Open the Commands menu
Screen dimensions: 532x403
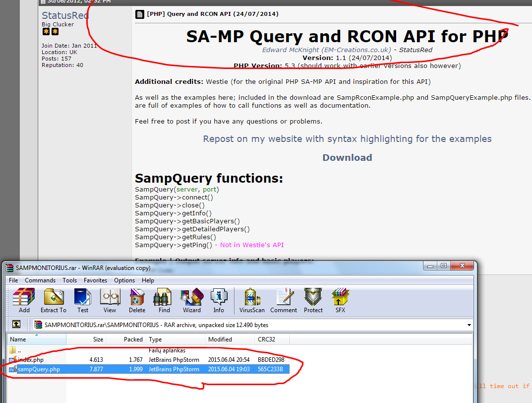point(40,280)
